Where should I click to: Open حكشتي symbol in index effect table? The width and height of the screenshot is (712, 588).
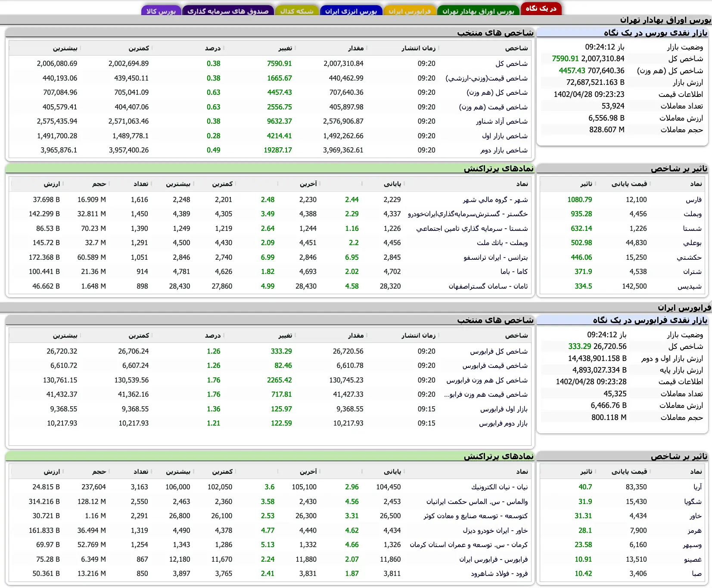pyautogui.click(x=689, y=257)
